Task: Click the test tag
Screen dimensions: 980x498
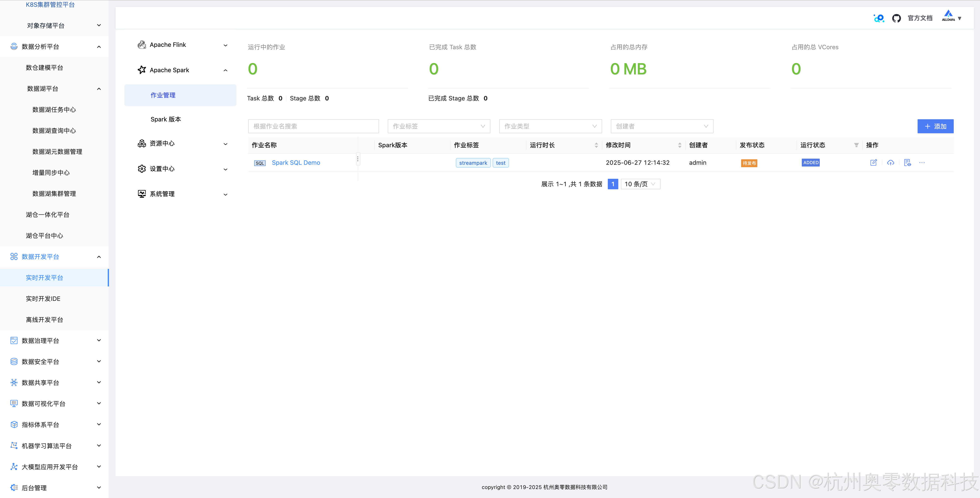Action: click(x=501, y=163)
